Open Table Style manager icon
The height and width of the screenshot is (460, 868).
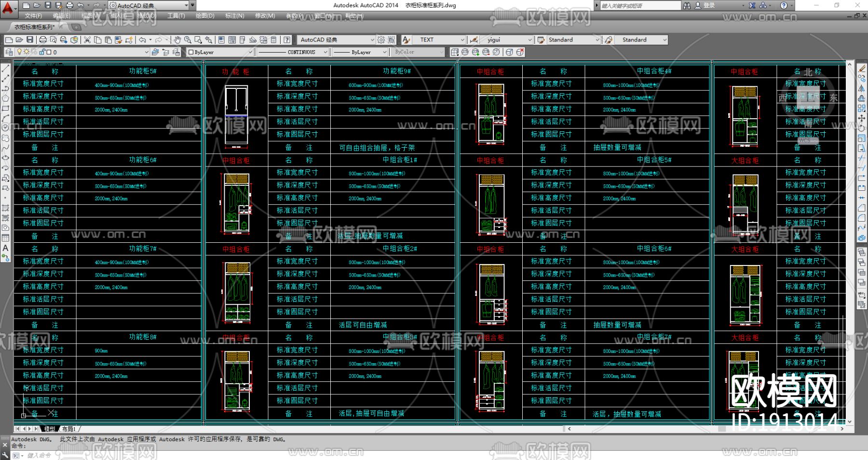tap(541, 40)
